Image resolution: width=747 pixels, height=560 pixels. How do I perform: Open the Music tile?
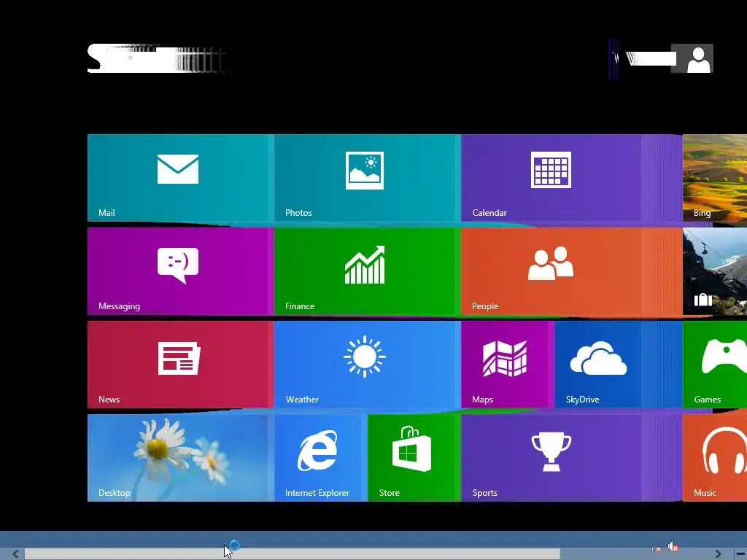tap(715, 458)
